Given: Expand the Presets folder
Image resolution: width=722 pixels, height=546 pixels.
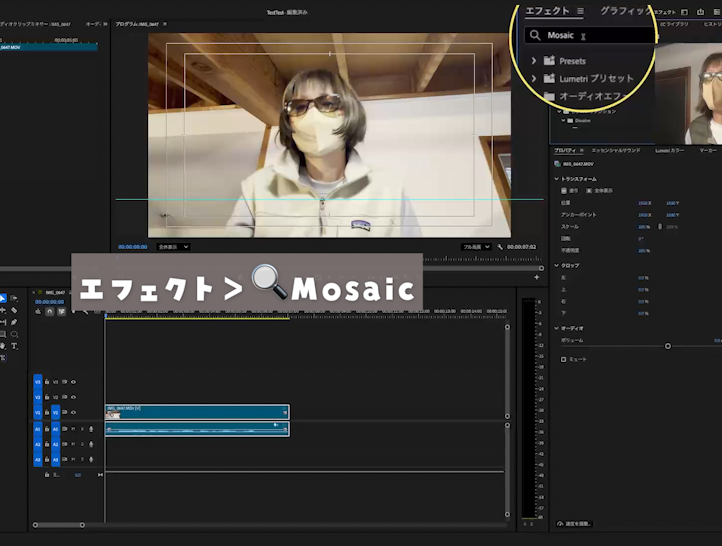Looking at the screenshot, I should (x=534, y=61).
